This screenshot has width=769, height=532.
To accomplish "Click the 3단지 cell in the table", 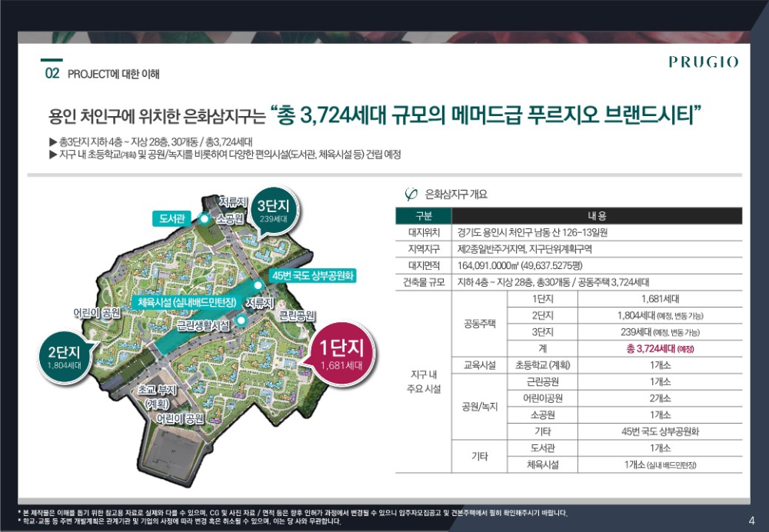I will click(x=542, y=332).
